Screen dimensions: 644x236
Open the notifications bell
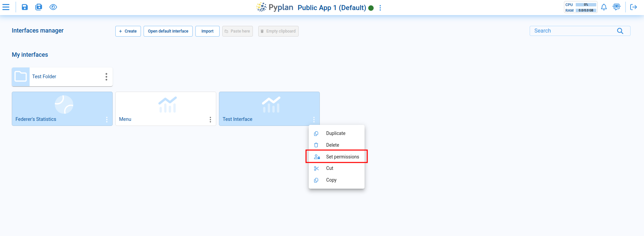tap(604, 7)
